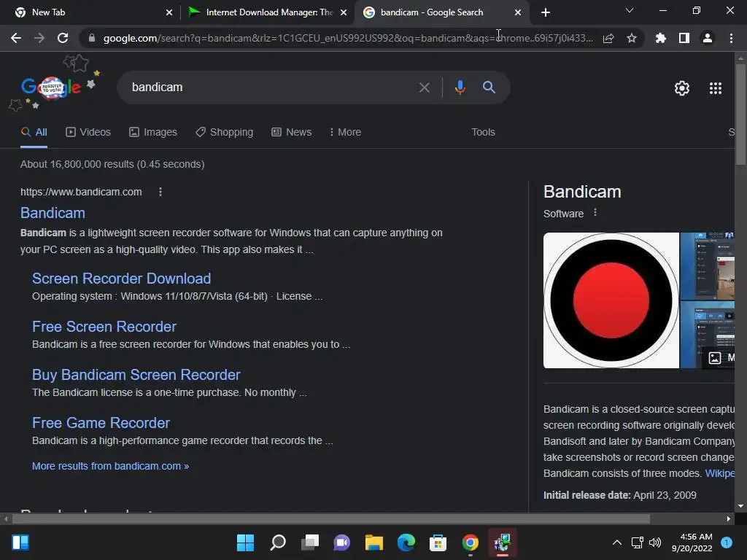Image resolution: width=747 pixels, height=560 pixels.
Task: Bookmark this page with the star icon
Action: (x=632, y=38)
